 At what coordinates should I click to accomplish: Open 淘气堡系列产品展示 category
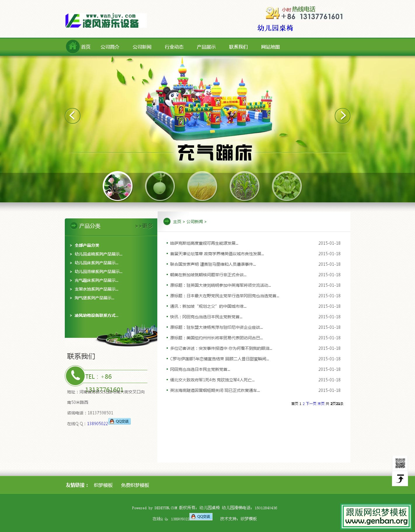pos(95,298)
